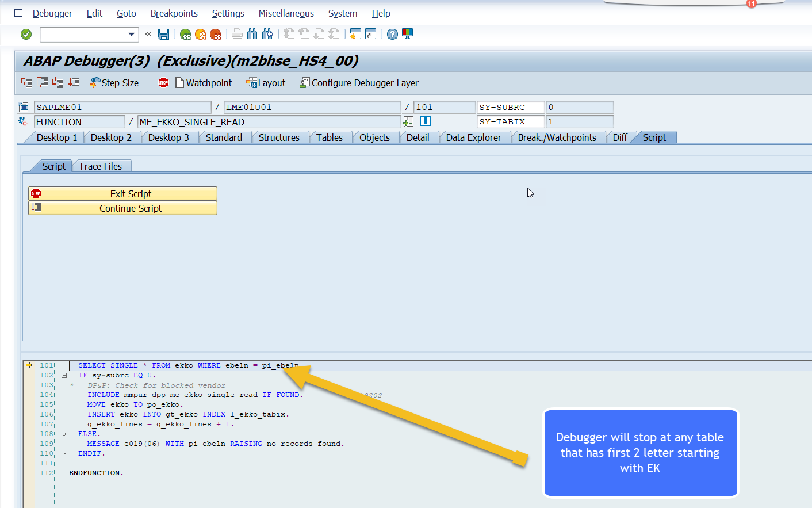The height and width of the screenshot is (508, 812).
Task: Click the Watchpoint button
Action: point(204,83)
